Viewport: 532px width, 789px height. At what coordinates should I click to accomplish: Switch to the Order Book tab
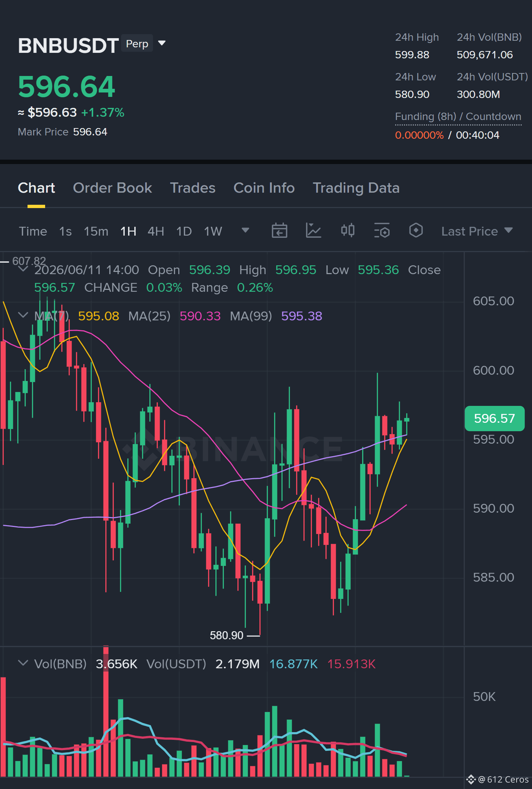click(112, 188)
